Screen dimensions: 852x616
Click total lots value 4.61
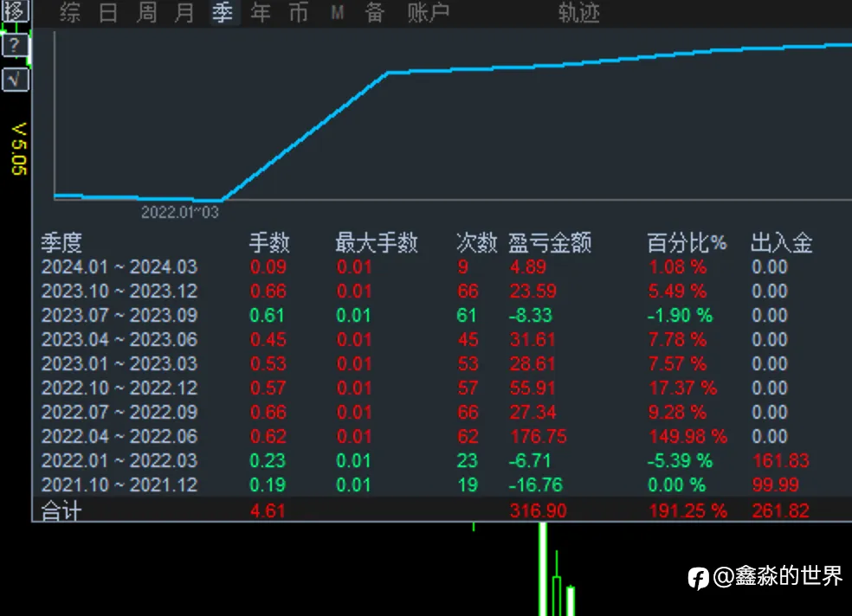click(268, 510)
